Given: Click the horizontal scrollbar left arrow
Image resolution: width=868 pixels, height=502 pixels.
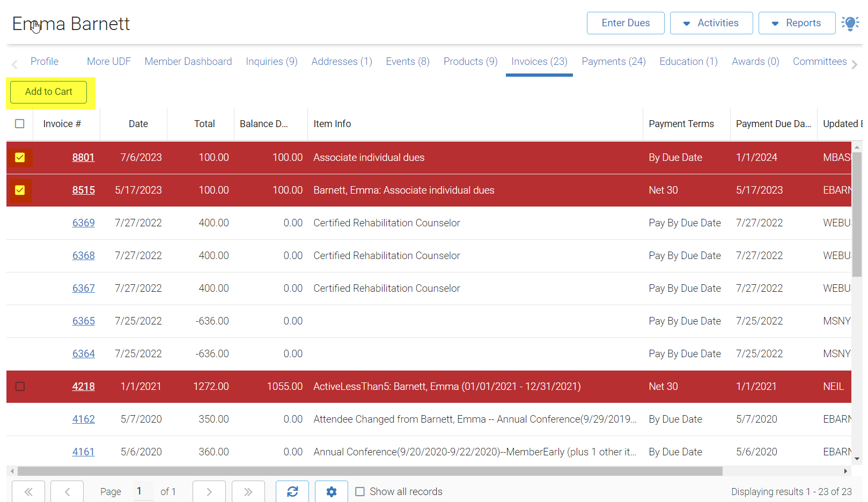Looking at the screenshot, I should 12,471.
